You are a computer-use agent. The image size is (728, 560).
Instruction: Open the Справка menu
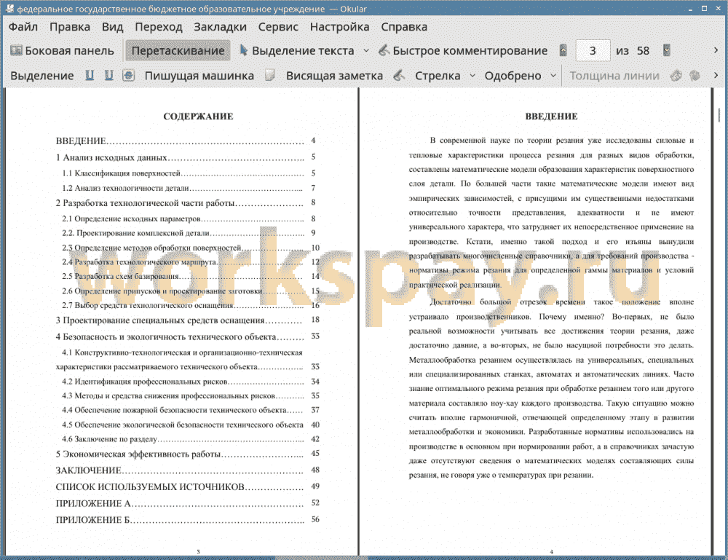(x=404, y=27)
